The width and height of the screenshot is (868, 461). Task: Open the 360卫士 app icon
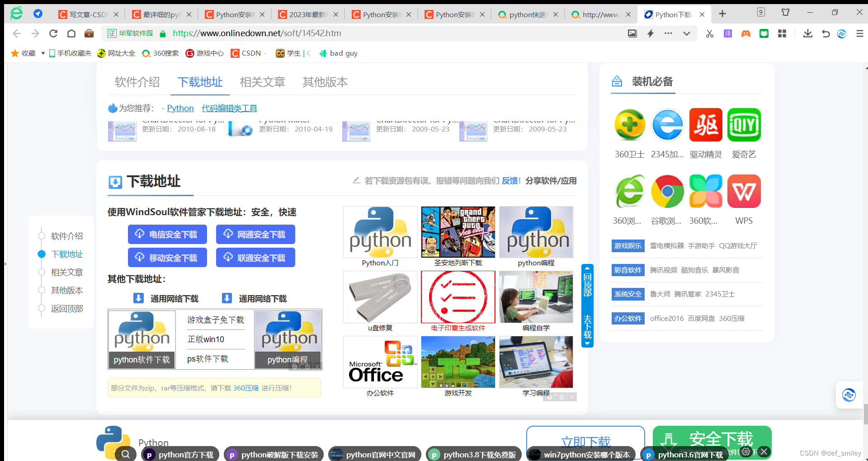(x=629, y=125)
